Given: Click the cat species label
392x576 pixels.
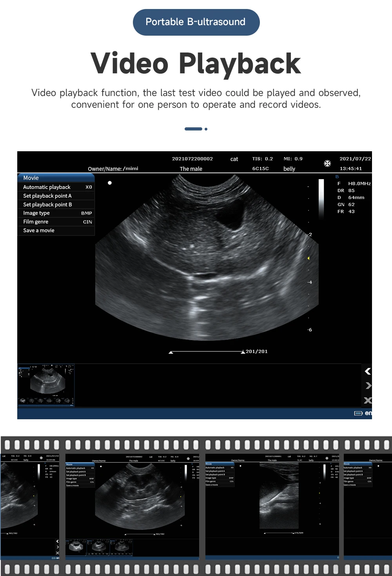Looking at the screenshot, I should pyautogui.click(x=234, y=159).
